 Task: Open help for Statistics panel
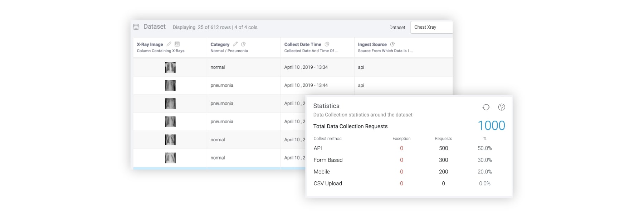pyautogui.click(x=502, y=107)
